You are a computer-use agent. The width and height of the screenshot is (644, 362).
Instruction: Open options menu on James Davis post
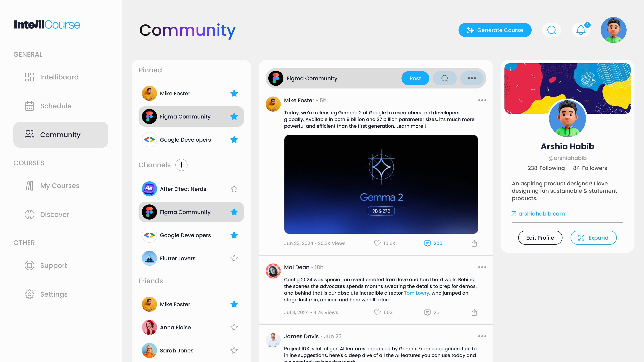tap(482, 336)
